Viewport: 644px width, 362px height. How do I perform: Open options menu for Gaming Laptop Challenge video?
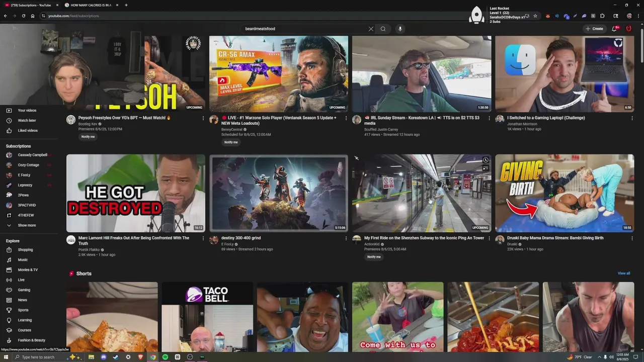(x=632, y=118)
